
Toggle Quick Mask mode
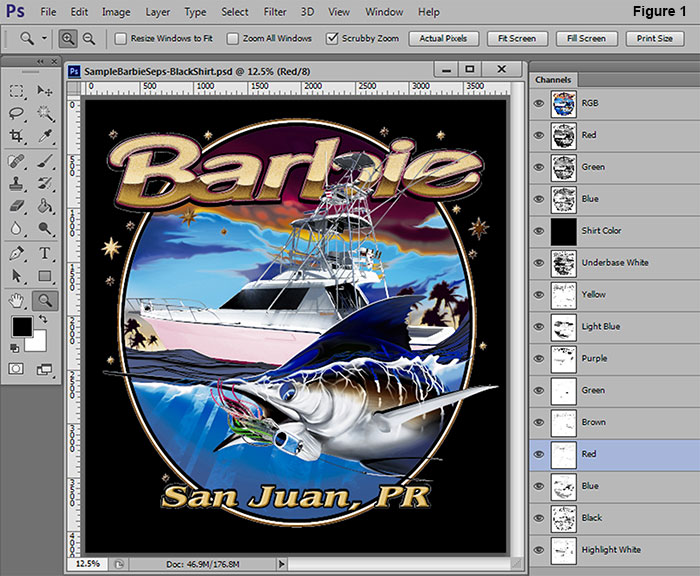(x=17, y=369)
